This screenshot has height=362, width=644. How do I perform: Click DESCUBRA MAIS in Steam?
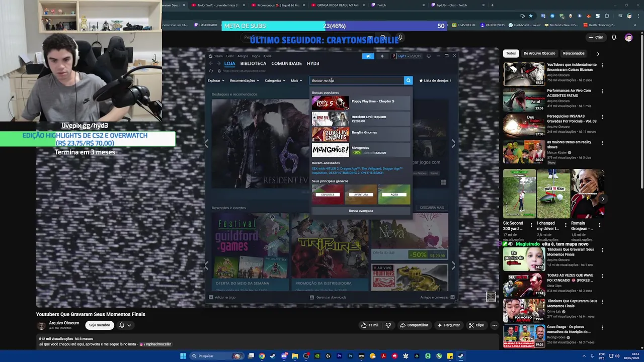tap(432, 208)
